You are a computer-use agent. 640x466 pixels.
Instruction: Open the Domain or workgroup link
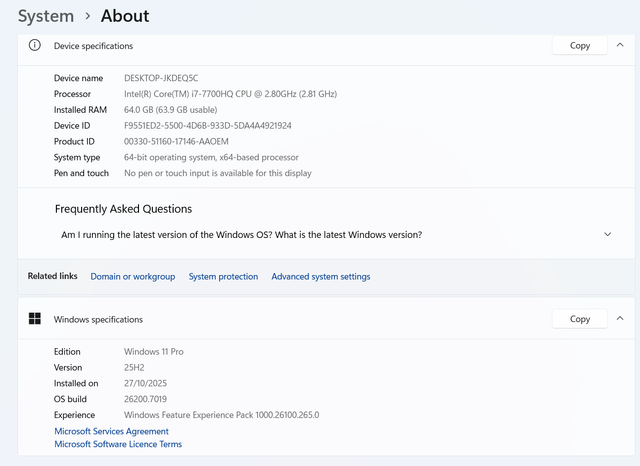click(x=132, y=277)
